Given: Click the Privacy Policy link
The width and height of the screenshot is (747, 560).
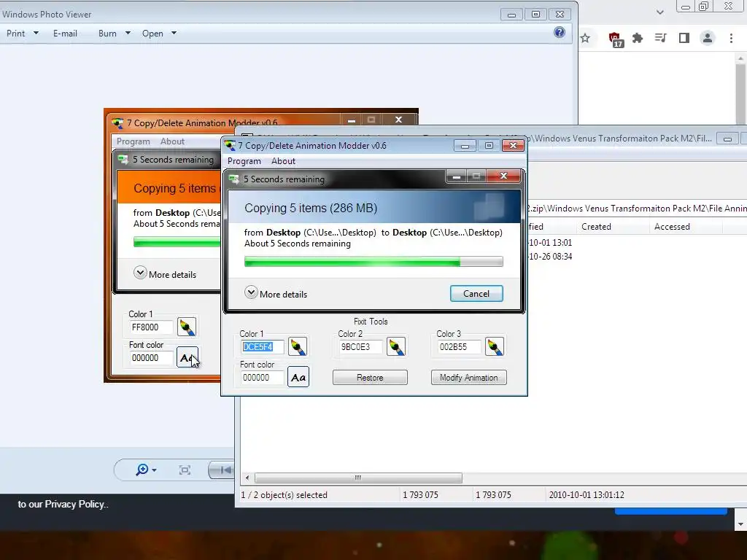Looking at the screenshot, I should point(76,505).
